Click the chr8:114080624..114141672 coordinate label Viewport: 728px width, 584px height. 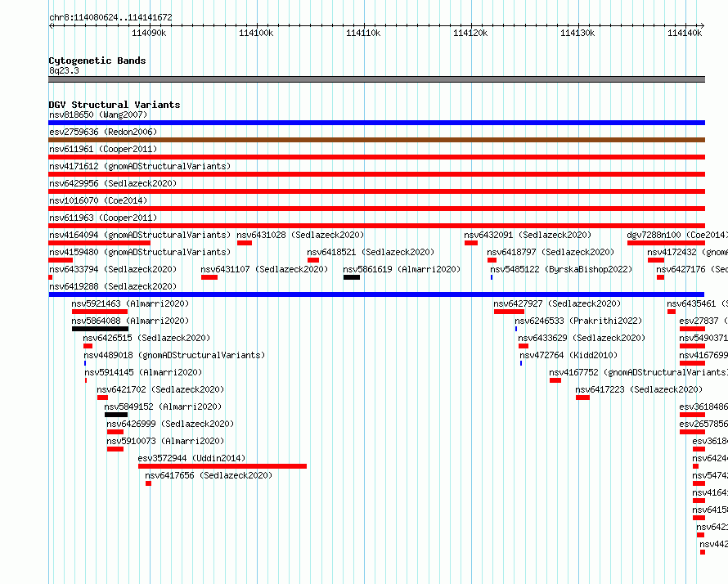click(110, 17)
